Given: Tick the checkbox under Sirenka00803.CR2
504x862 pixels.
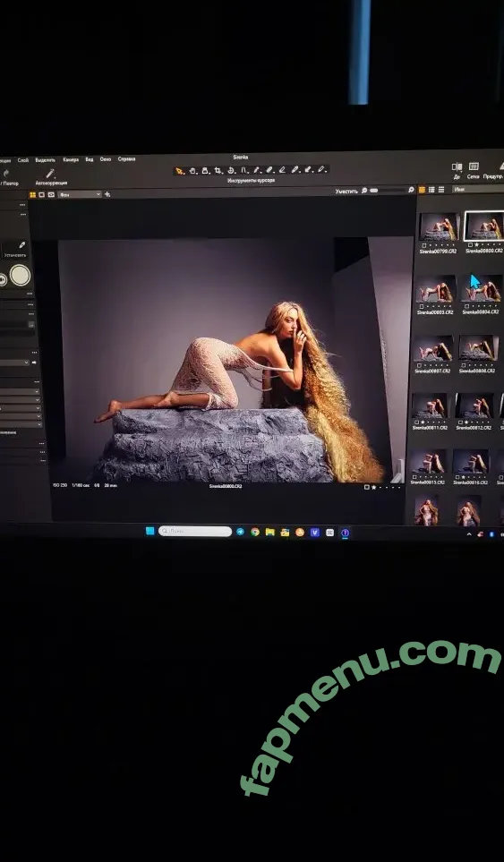Looking at the screenshot, I should coord(422,307).
